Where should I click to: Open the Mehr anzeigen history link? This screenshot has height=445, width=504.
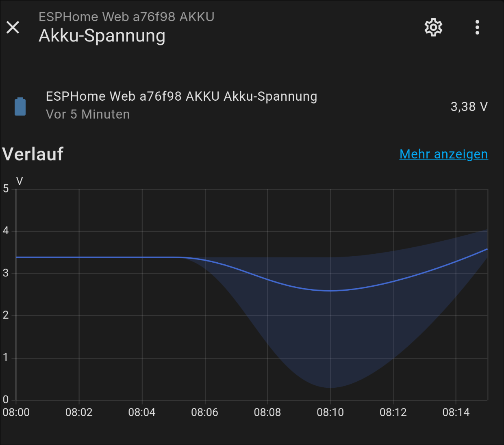[x=443, y=154]
